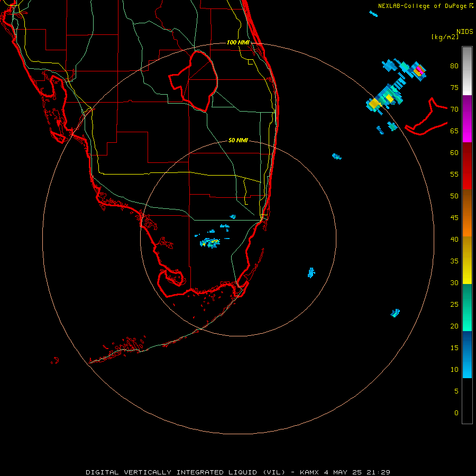Click the NIDS label
Viewport: 476px width, 476px height.
[x=465, y=31]
